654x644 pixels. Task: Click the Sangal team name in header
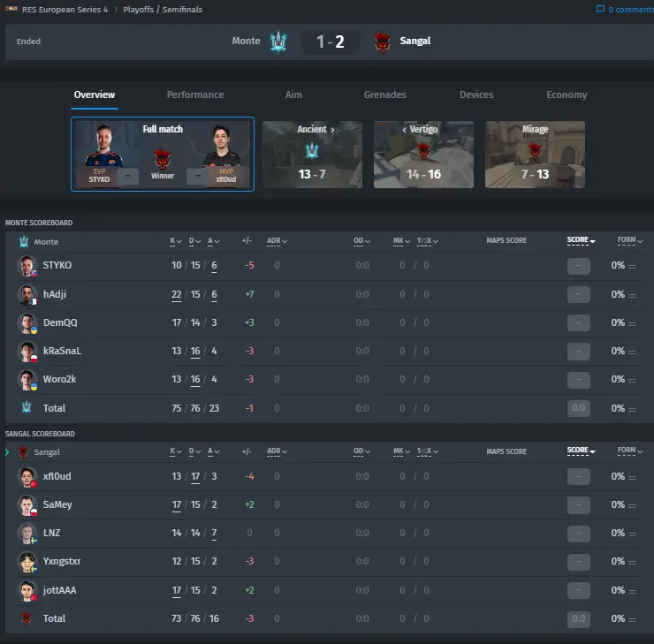click(415, 41)
